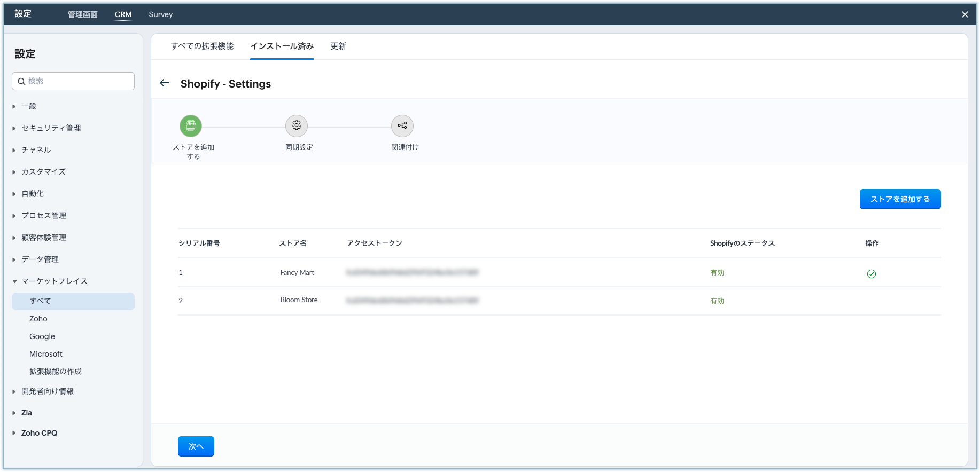Click the ストアを追加する blue button
This screenshot has width=980, height=472.
[x=900, y=199]
